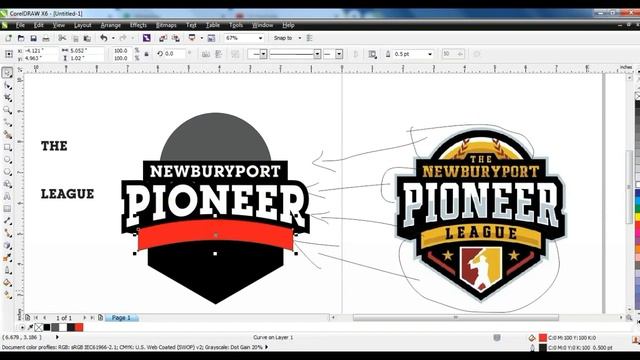
Task: Open the zoom level dropdown showing 67%
Action: point(260,38)
